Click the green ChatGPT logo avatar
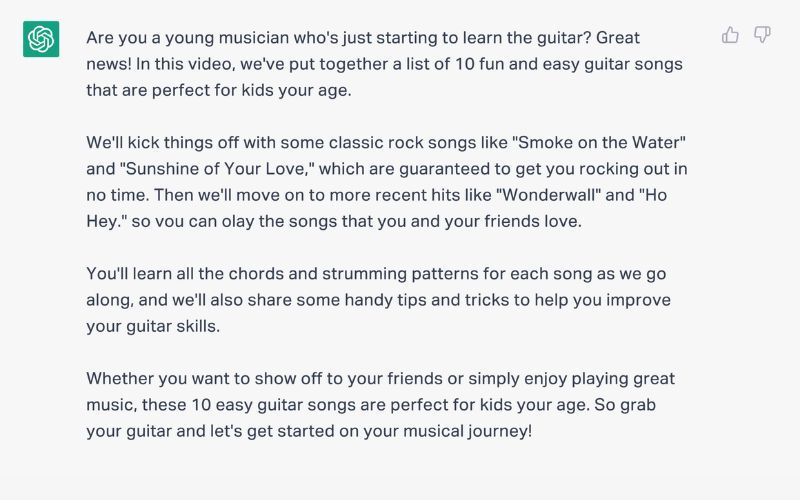Image resolution: width=800 pixels, height=500 pixels. pos(41,39)
